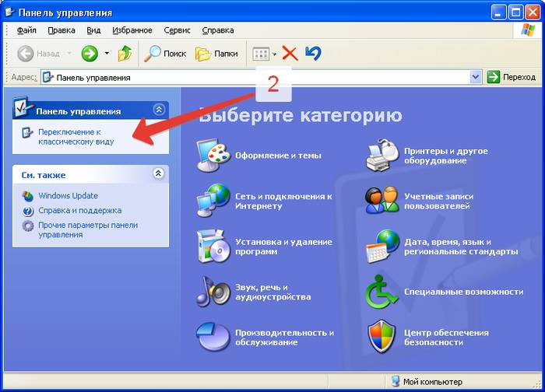Screen dimensions: 545x392
Task: Open the Сеть и подключения к Интернету icon
Action: coord(213,200)
